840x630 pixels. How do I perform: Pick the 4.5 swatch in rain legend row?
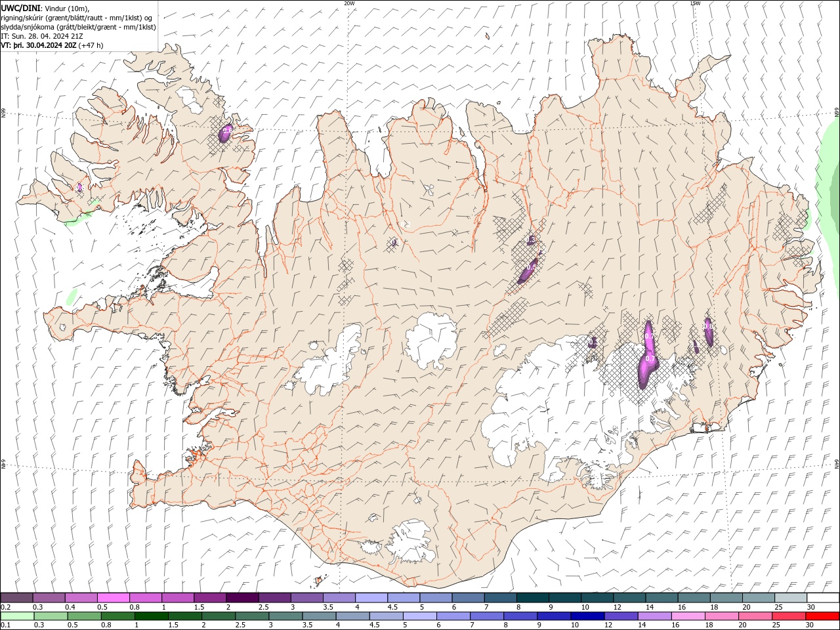point(386,616)
